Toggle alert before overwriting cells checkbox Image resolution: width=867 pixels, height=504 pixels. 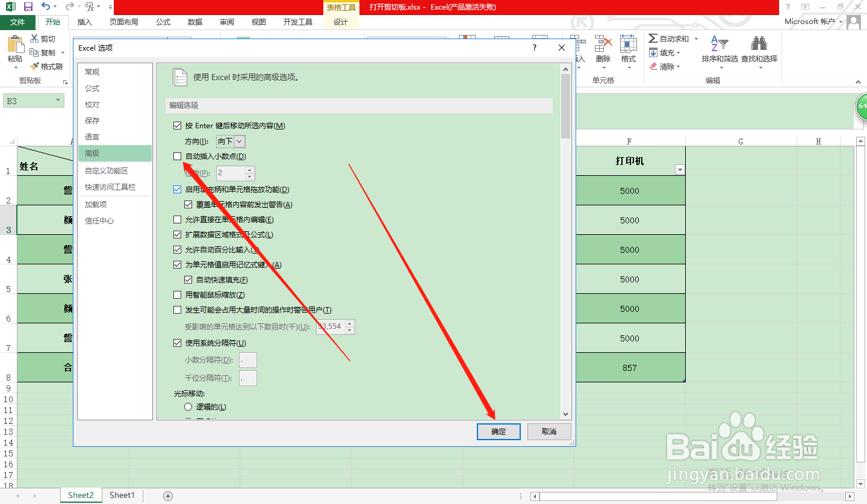tap(188, 205)
